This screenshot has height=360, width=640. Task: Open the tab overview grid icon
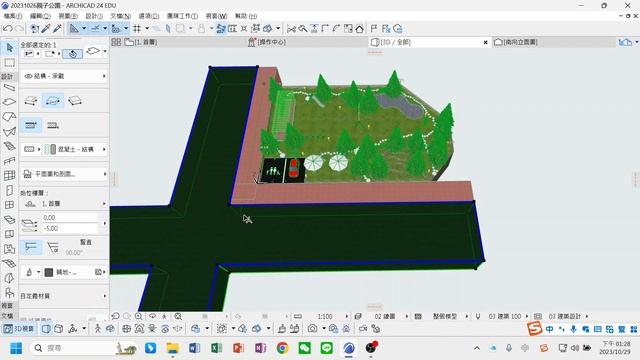pyautogui.click(x=116, y=42)
